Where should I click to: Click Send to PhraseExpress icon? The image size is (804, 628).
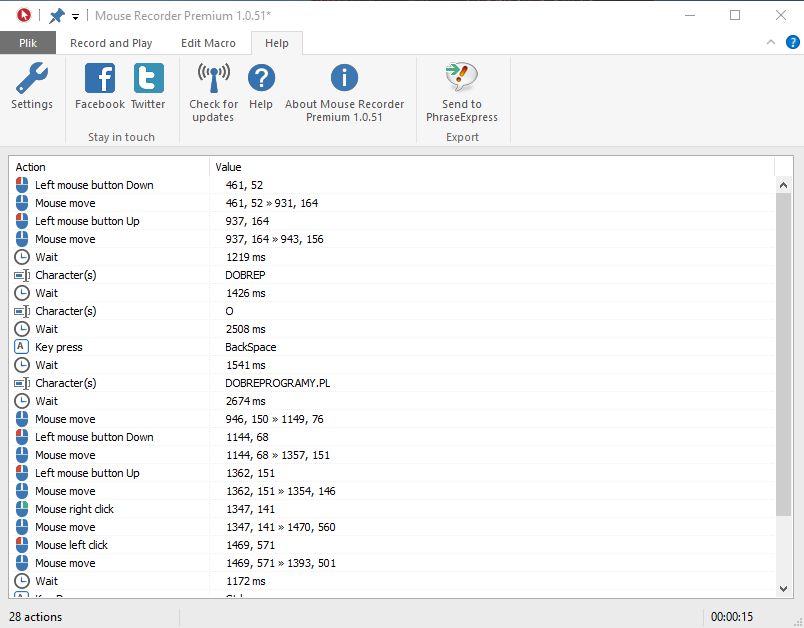pyautogui.click(x=461, y=78)
